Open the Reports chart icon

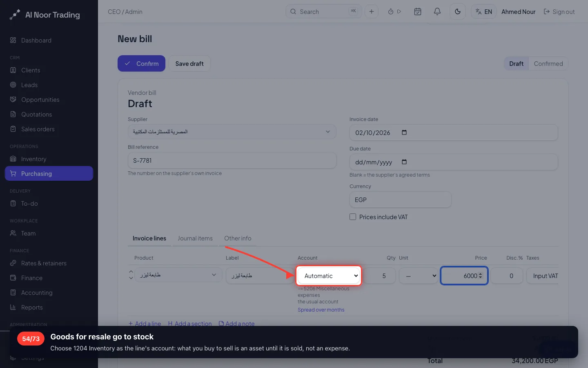13,307
